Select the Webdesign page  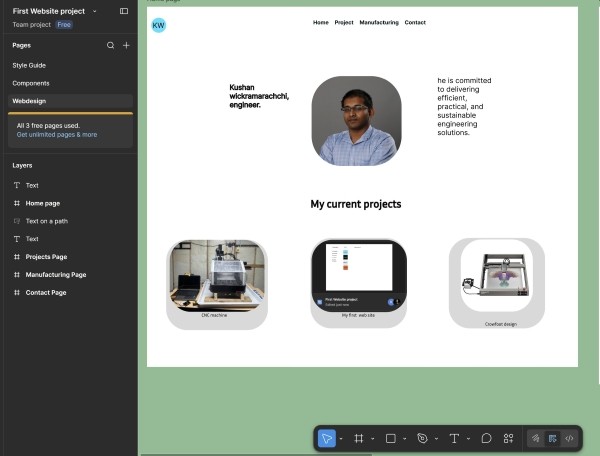[x=70, y=101]
